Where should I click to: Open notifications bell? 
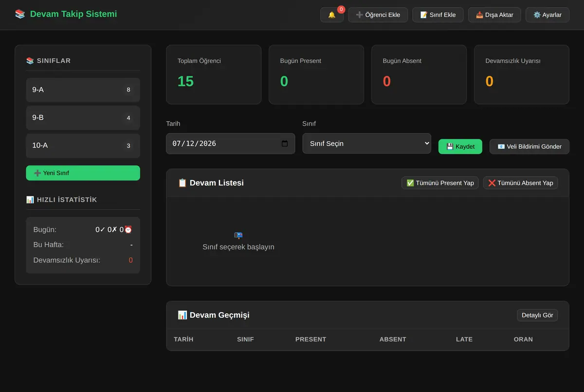pyautogui.click(x=332, y=15)
